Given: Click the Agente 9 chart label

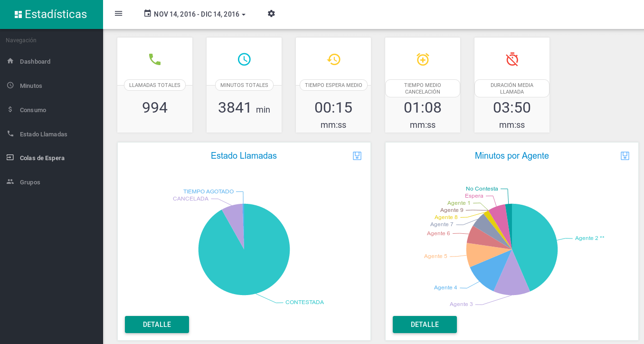Looking at the screenshot, I should pos(452,210).
